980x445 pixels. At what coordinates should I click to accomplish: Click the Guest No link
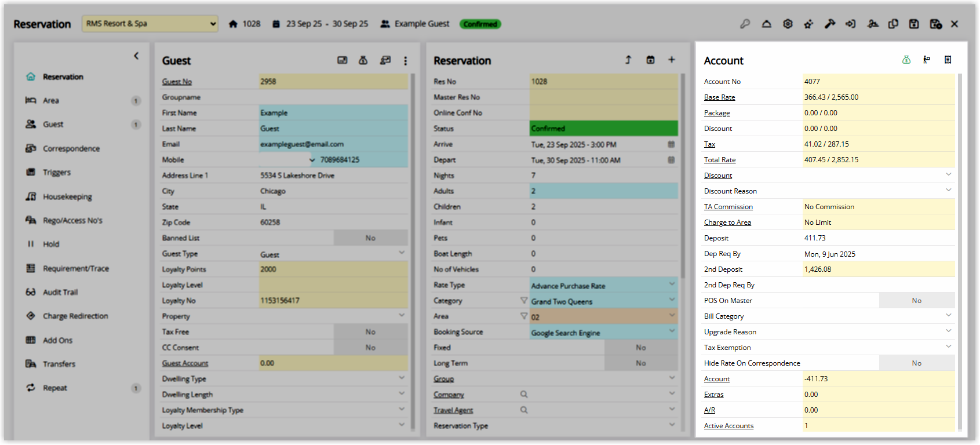pos(177,82)
